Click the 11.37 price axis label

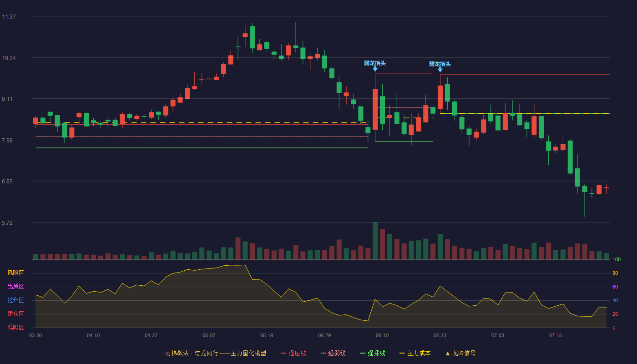9,17
